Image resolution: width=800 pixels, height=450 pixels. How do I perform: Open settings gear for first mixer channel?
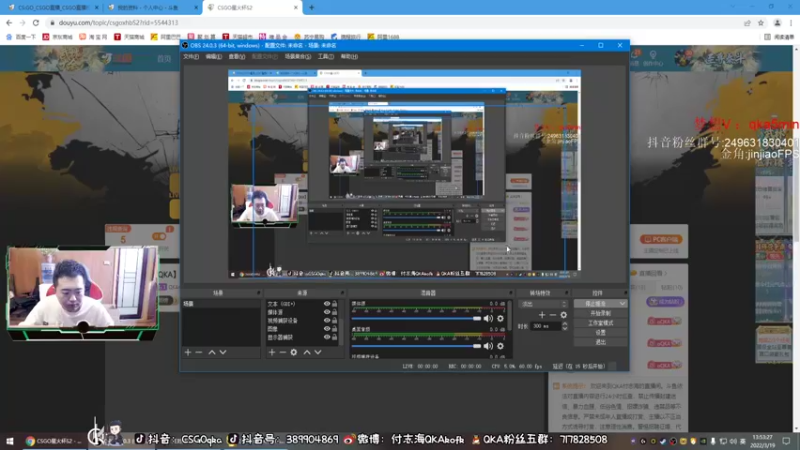(501, 318)
